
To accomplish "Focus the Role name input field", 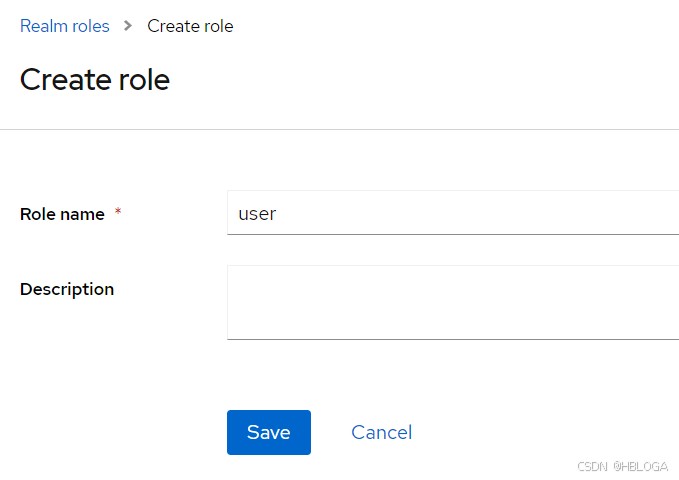I will tap(452, 213).
